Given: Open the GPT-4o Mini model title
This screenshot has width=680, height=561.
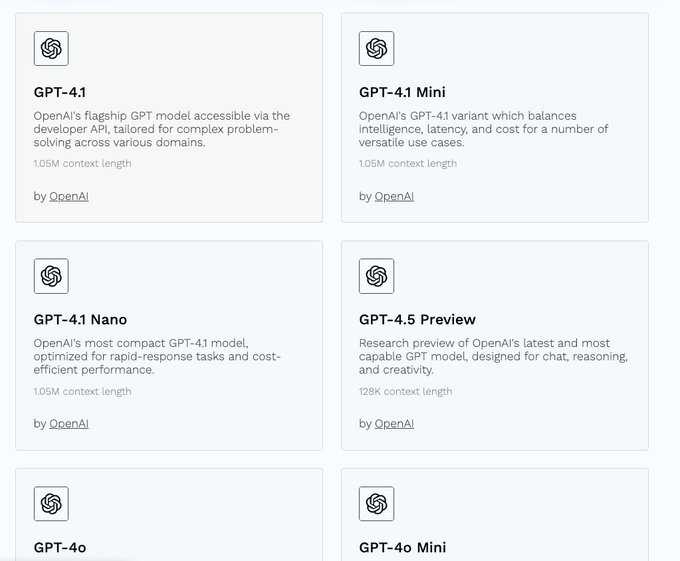Looking at the screenshot, I should (402, 547).
